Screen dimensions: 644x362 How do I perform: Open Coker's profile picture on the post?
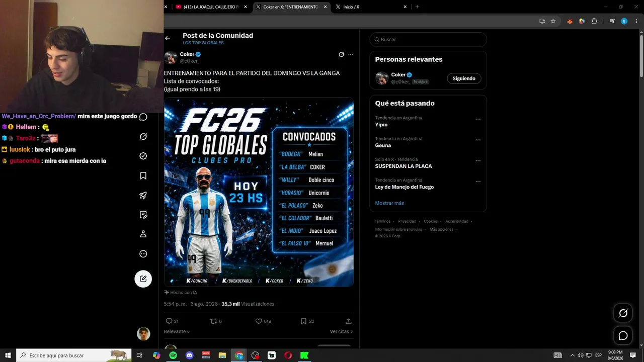point(171,57)
